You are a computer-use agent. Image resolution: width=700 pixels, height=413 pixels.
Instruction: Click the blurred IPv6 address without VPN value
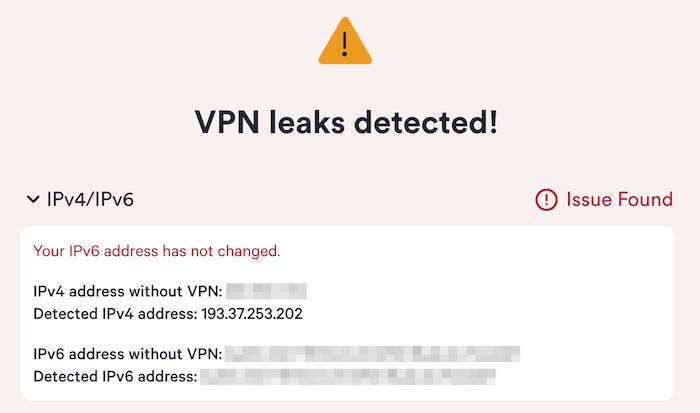tap(372, 354)
